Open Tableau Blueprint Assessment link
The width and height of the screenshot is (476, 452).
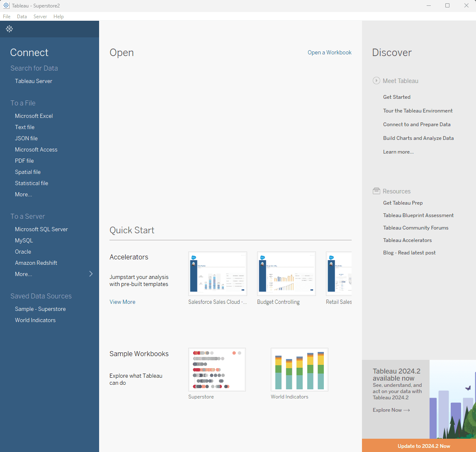pyautogui.click(x=418, y=215)
